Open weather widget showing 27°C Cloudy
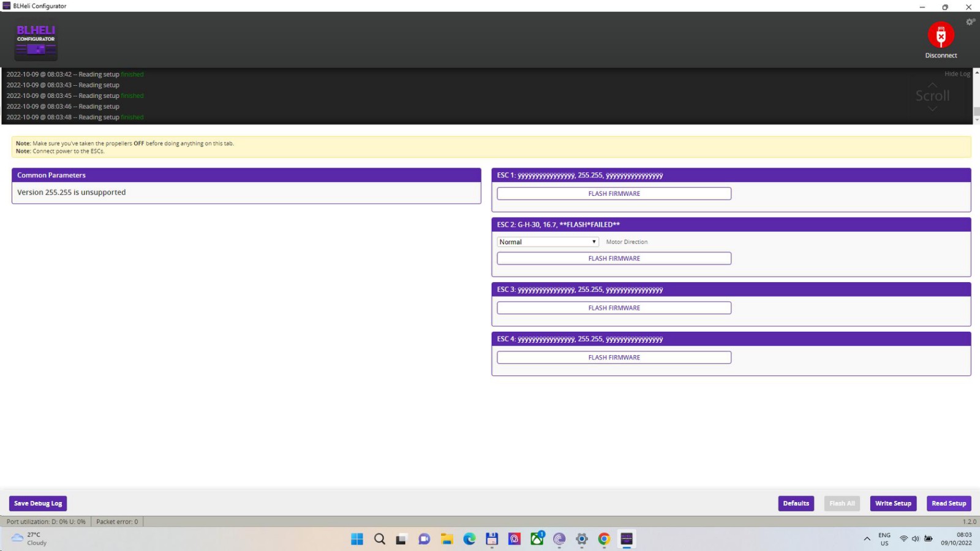The height and width of the screenshot is (551, 980). [29, 539]
